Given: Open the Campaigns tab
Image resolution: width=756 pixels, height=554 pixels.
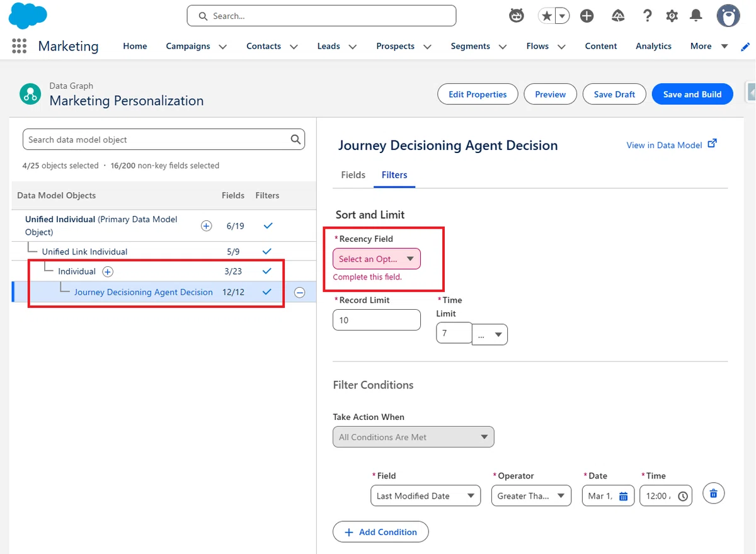Looking at the screenshot, I should point(188,46).
